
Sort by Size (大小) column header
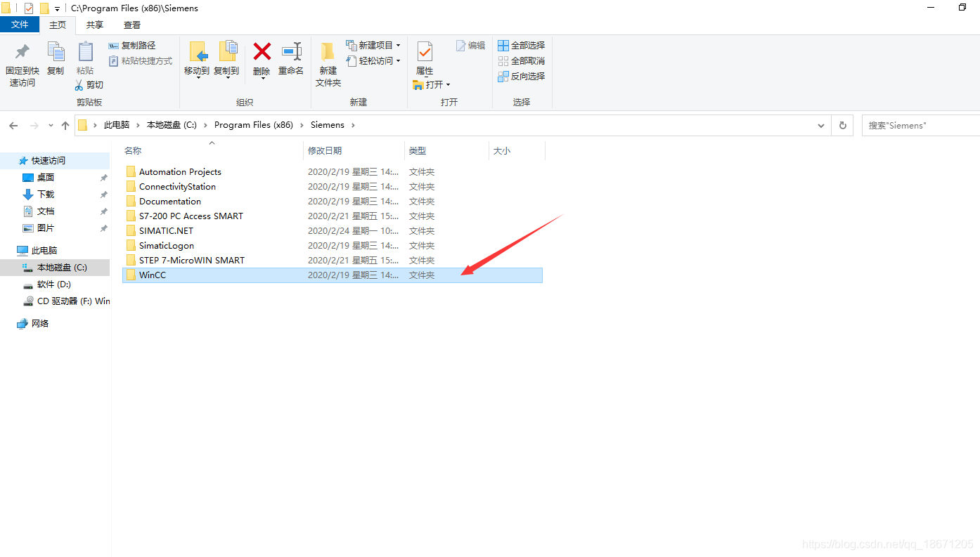click(x=517, y=150)
